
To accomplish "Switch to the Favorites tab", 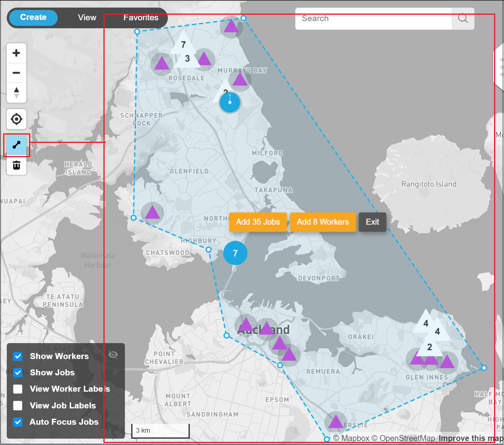I will (141, 18).
